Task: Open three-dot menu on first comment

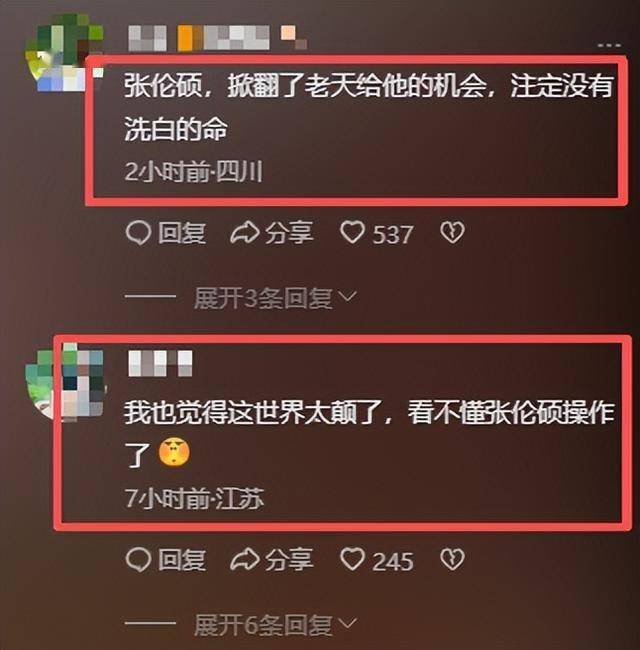Action: pos(609,44)
